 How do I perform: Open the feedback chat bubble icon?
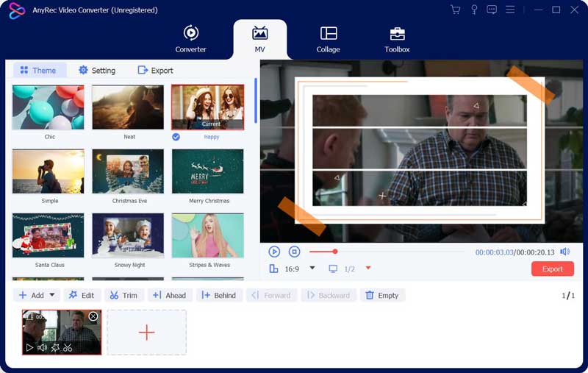pyautogui.click(x=492, y=10)
